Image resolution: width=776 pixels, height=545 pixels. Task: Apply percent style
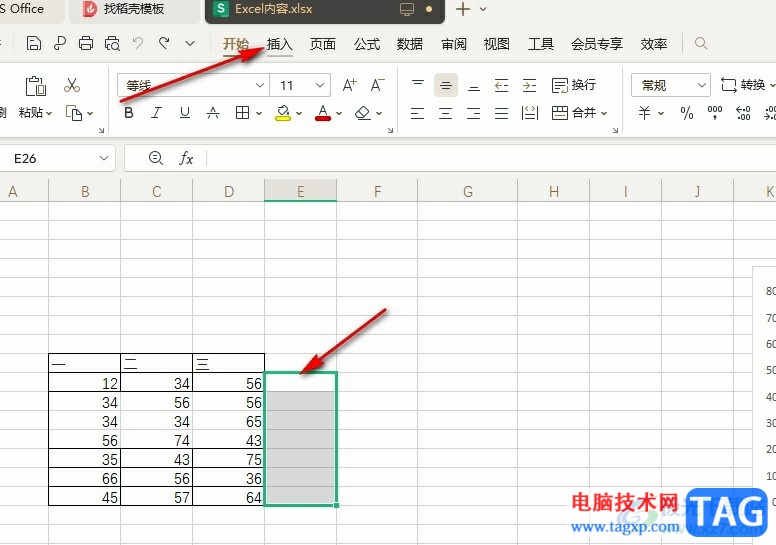(x=686, y=113)
